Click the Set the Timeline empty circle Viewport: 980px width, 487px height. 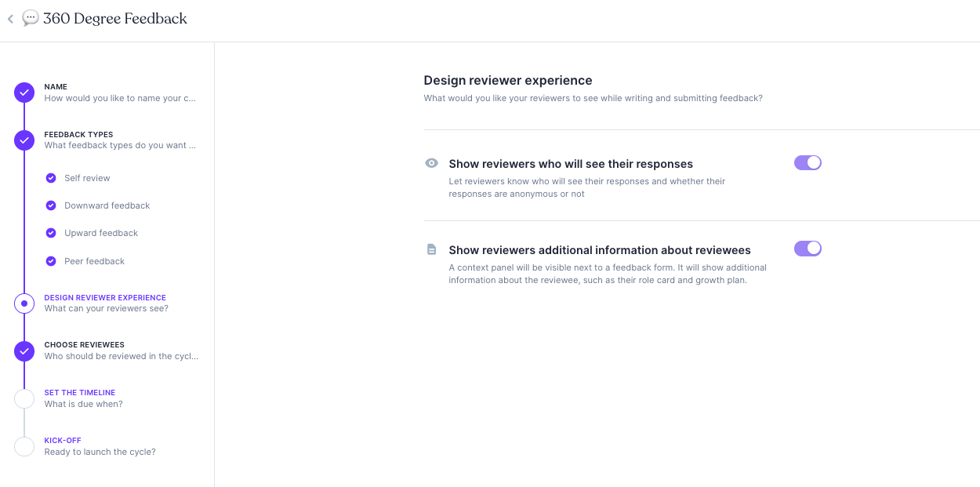(24, 398)
